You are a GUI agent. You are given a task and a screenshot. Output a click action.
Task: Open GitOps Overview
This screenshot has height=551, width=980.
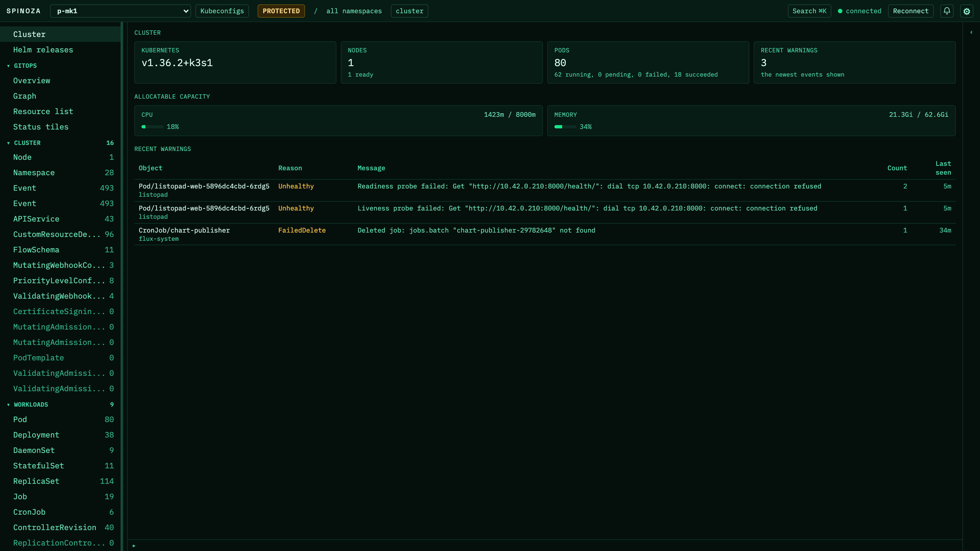(x=60, y=81)
